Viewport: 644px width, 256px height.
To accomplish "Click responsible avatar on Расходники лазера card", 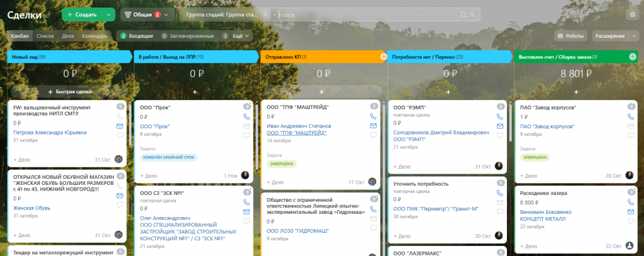I will coord(629,246).
